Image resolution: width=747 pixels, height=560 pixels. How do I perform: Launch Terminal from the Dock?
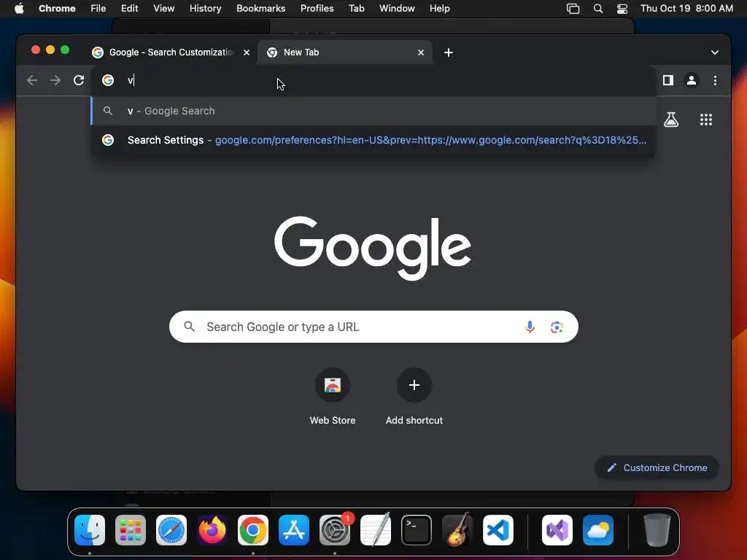click(417, 530)
